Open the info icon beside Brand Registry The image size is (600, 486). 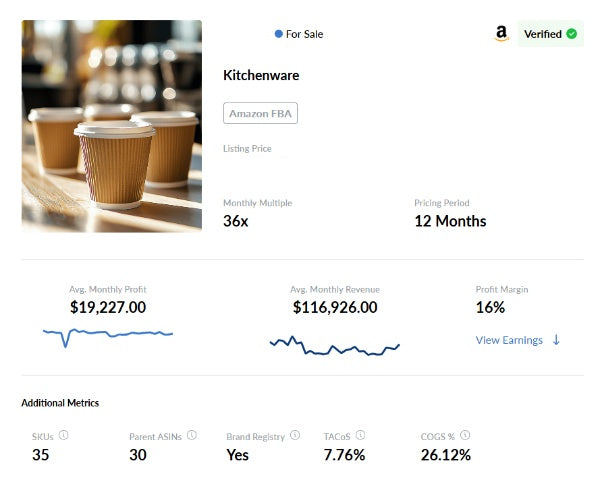point(295,435)
